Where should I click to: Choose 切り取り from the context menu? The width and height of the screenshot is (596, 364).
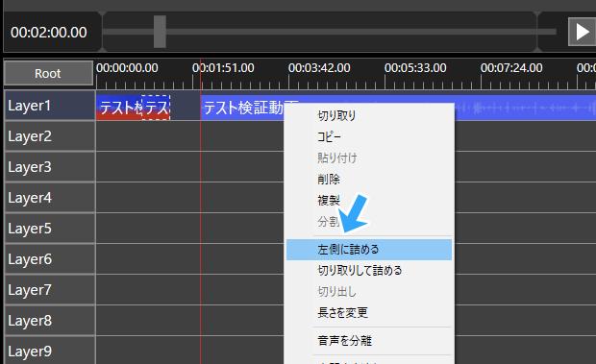point(369,115)
